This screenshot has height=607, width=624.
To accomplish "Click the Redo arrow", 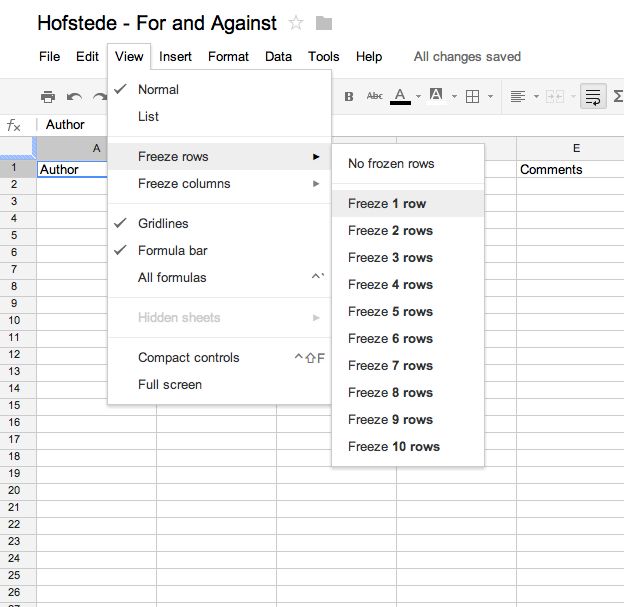I will 99,97.
